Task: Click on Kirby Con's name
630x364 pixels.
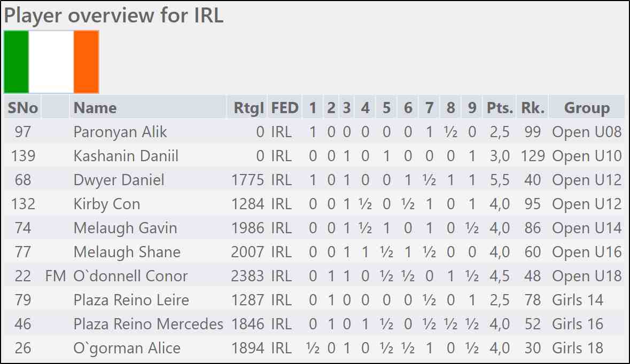Action: (107, 204)
